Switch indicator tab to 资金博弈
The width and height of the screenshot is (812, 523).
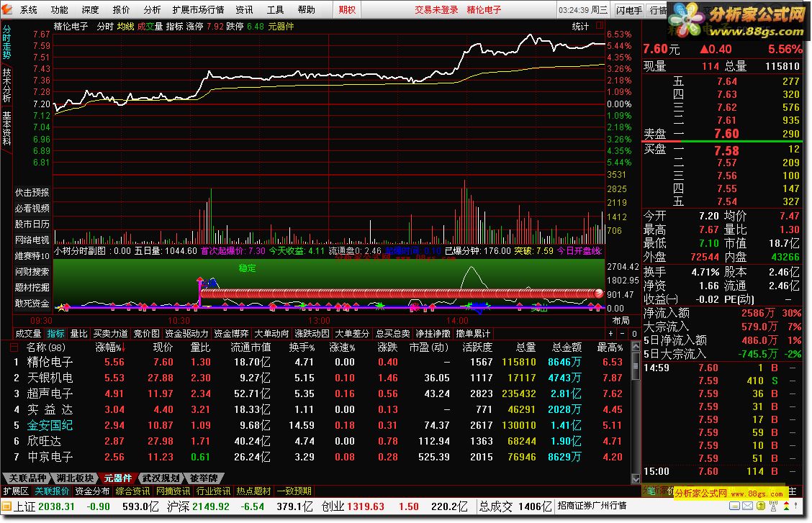[x=232, y=334]
